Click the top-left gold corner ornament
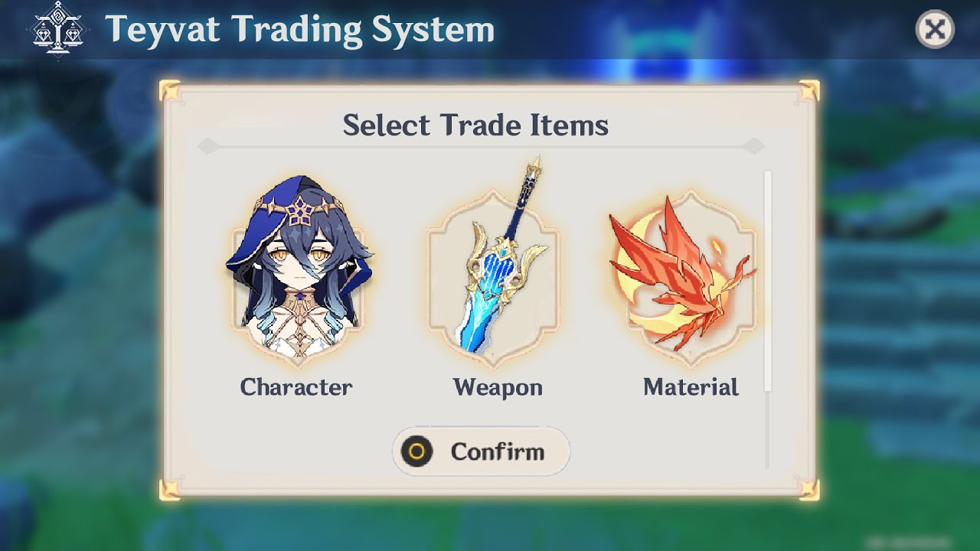The width and height of the screenshot is (980, 551). [169, 90]
